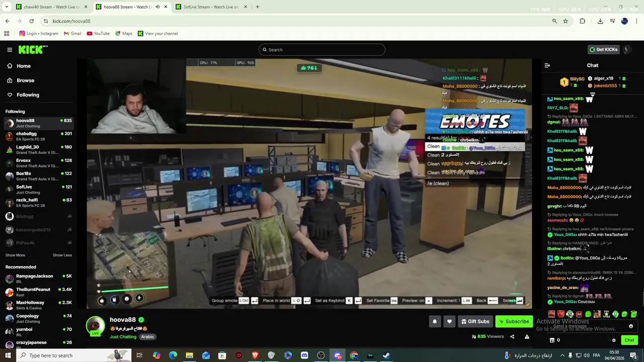Click the report warning triangle icon
The height and width of the screenshot is (362, 644).
coord(527,337)
